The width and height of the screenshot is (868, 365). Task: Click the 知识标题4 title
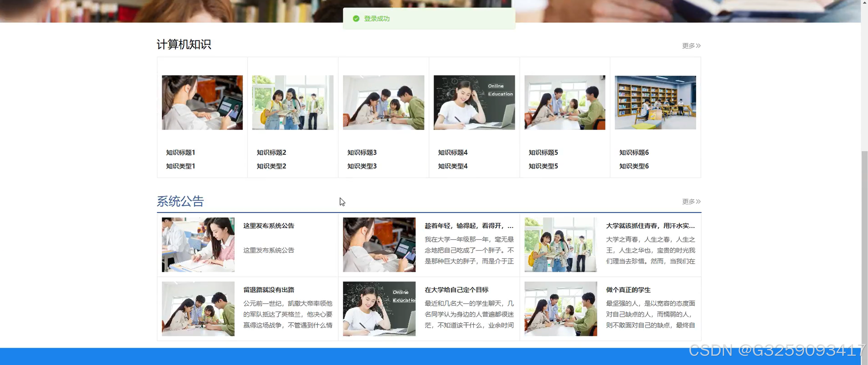(x=452, y=153)
